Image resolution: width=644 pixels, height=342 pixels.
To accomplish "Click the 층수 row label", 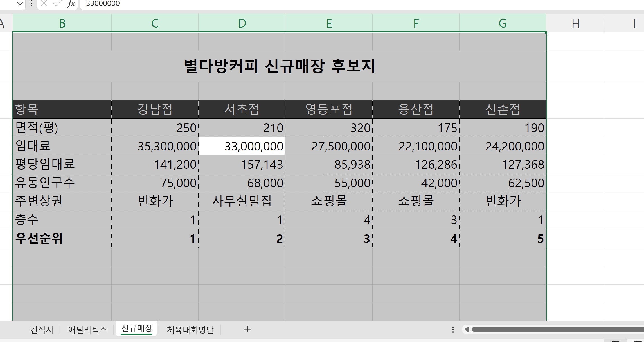I will pos(62,220).
